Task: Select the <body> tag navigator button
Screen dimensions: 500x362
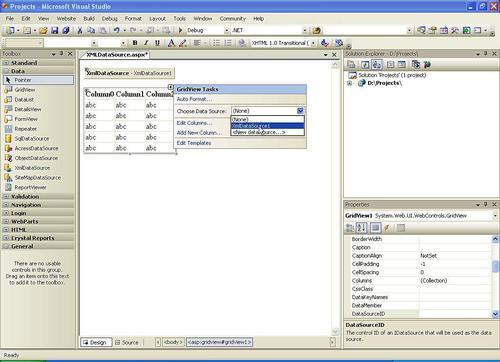Action: 173,342
